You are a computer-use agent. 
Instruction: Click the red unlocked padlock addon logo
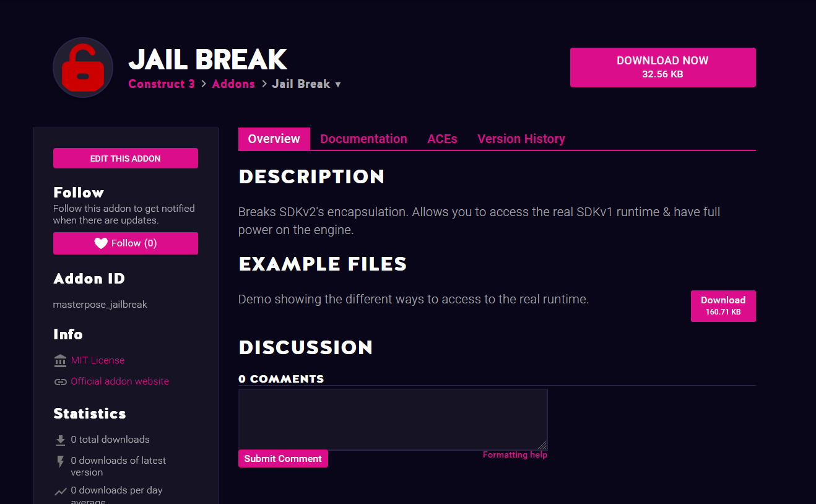coord(83,67)
